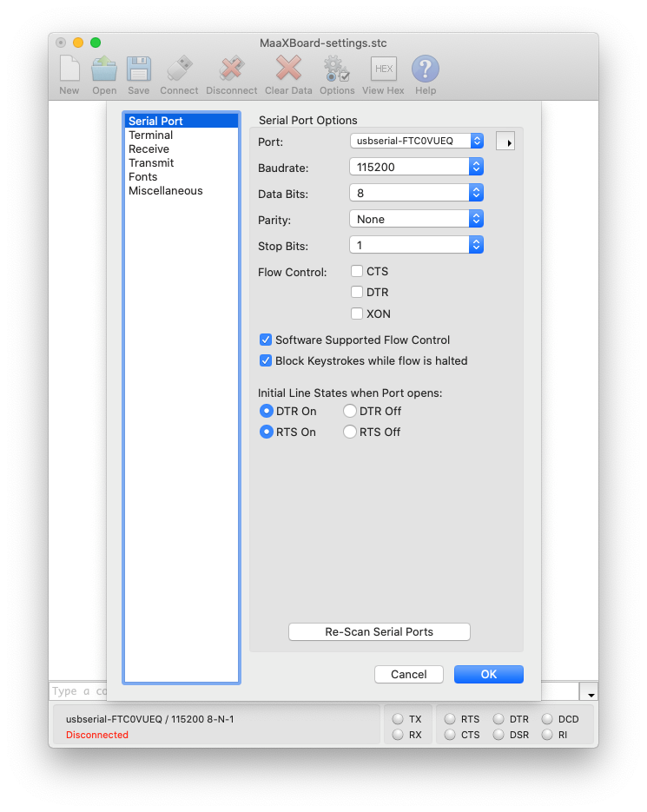Viewport: 647px width, 812px height.
Task: Open Help question mark icon
Action: tap(426, 69)
